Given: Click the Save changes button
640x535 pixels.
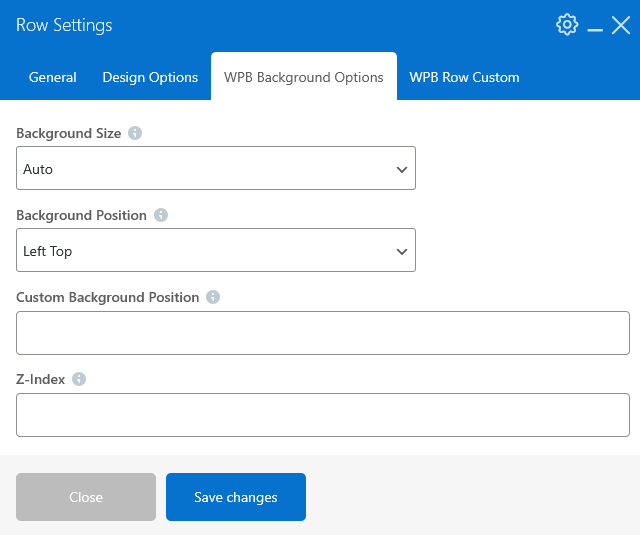Looking at the screenshot, I should click(x=236, y=497).
